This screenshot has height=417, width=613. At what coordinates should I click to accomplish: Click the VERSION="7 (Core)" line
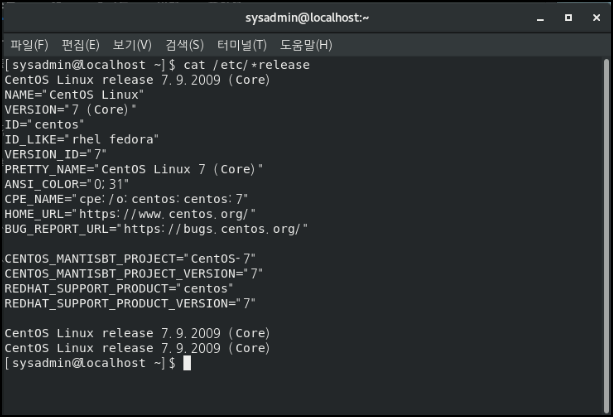(x=70, y=109)
